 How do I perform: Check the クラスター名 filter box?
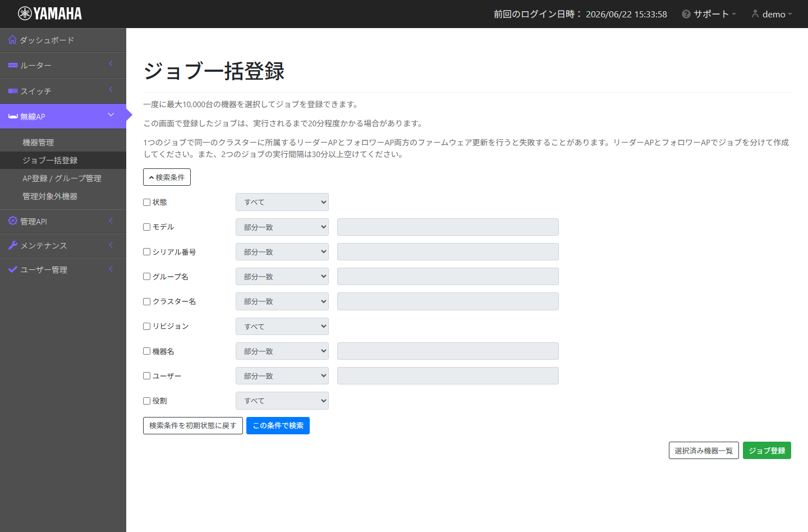click(146, 301)
